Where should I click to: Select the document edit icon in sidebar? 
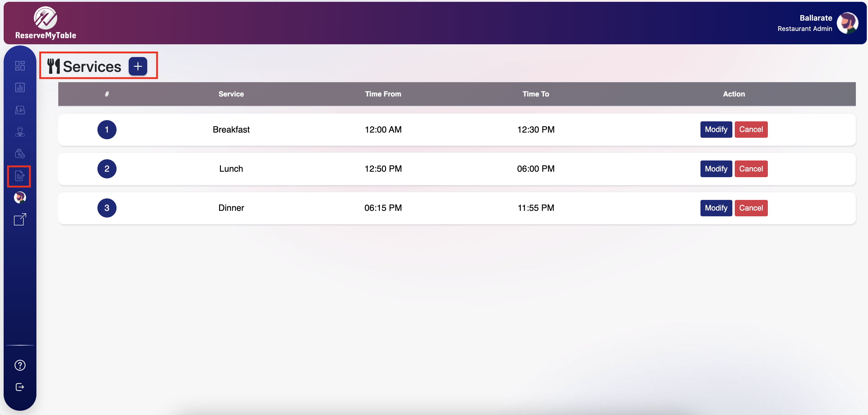coord(19,176)
